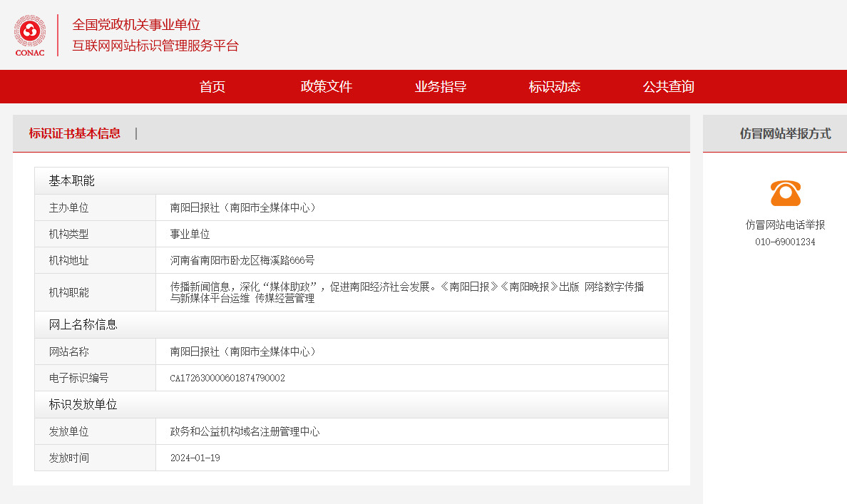Click the subtitle 互联网网站标识管理服务平台
This screenshot has width=847, height=504.
click(155, 46)
